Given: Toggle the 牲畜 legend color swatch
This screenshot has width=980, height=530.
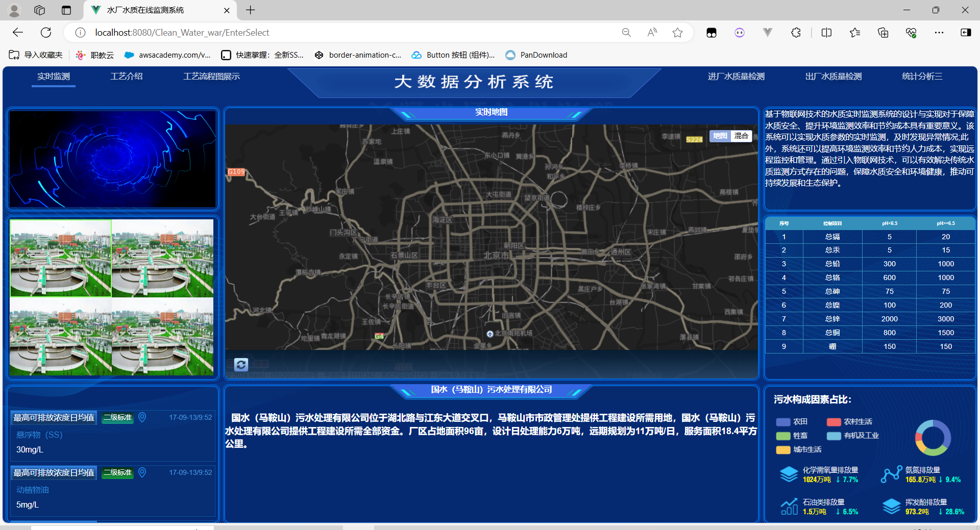Looking at the screenshot, I should pyautogui.click(x=783, y=436).
